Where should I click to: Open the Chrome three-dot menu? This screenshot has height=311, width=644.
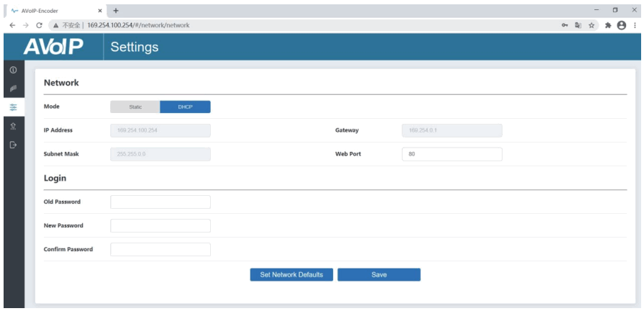(635, 25)
